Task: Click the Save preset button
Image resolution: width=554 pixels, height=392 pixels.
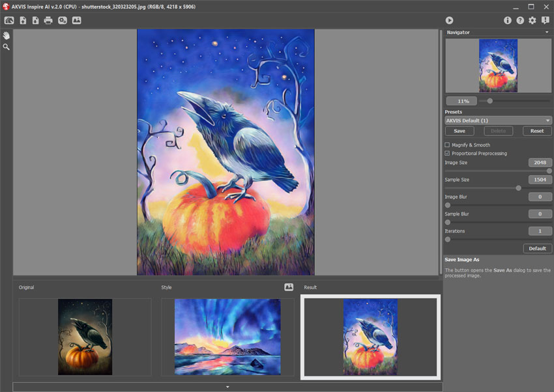Action: (459, 131)
